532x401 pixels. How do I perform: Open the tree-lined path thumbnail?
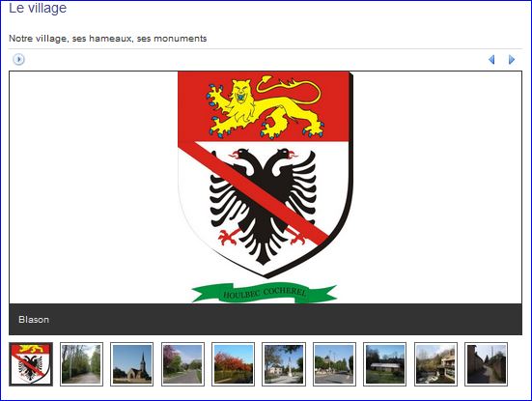coord(81,364)
